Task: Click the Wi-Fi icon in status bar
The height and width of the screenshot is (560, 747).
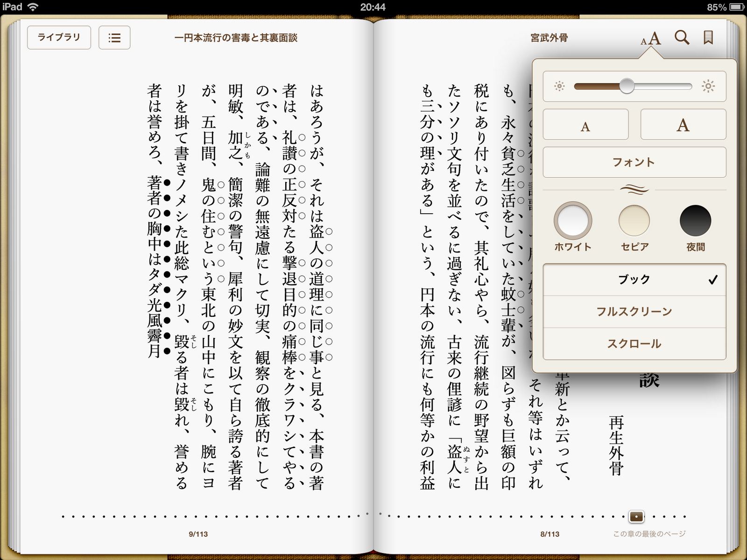Action: 33,7
